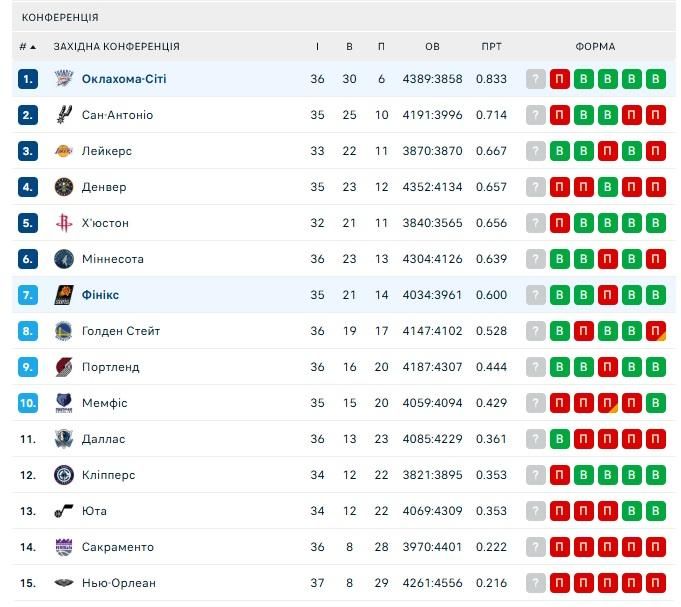The width and height of the screenshot is (681, 607).
Task: Sort table by the # rank column
Action: point(27,47)
